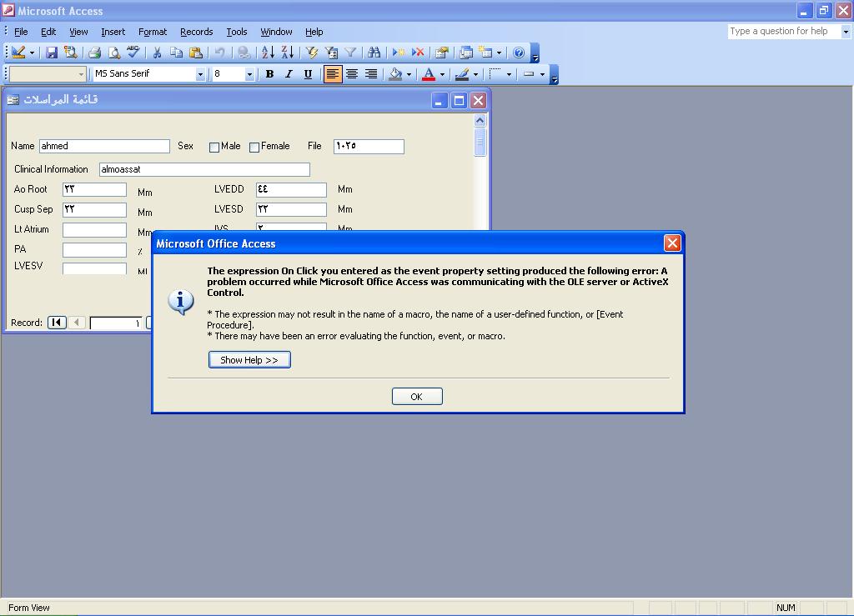Apply the red Font Color button
Screen dimensions: 854x616
pos(430,74)
